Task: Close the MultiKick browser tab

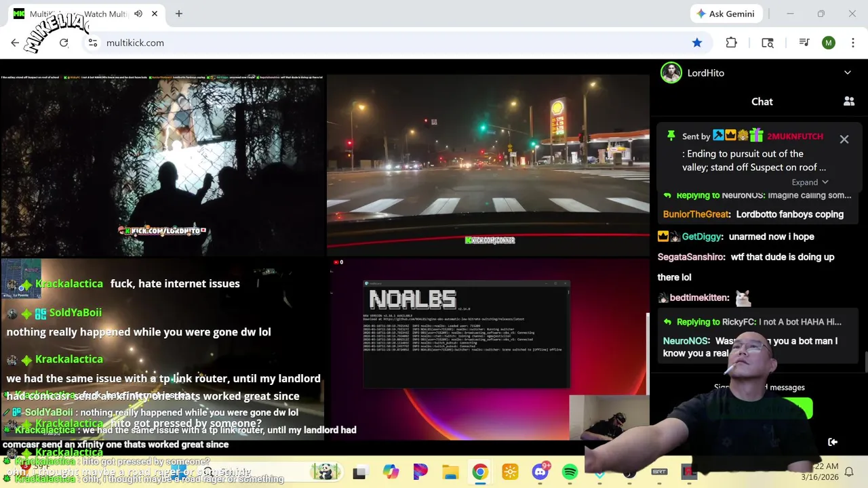Action: (x=155, y=14)
